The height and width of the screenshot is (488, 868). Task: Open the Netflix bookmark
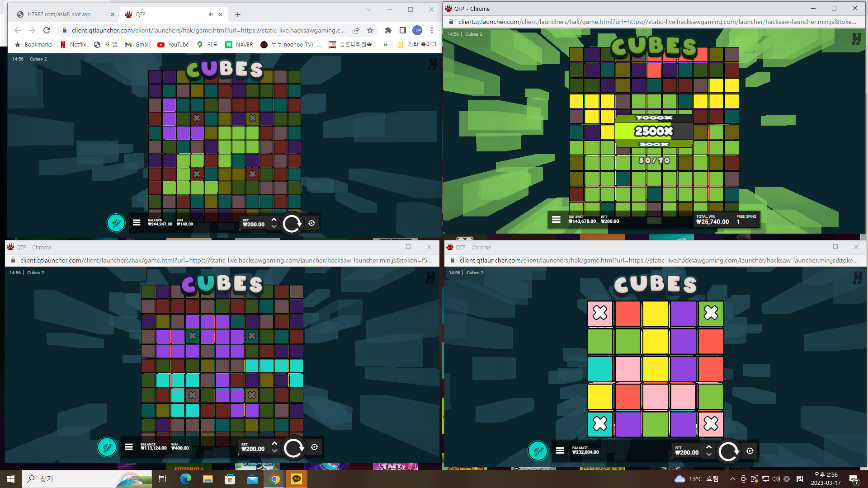73,45
